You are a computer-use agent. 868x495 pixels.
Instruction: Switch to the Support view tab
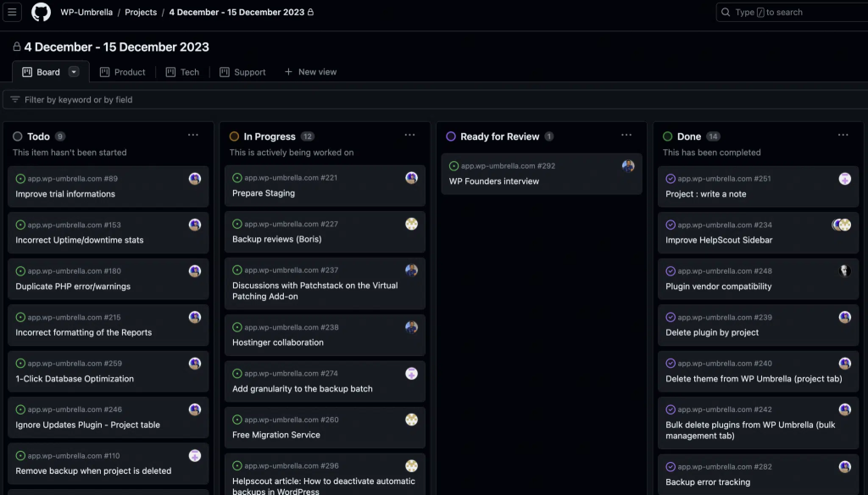pos(242,72)
